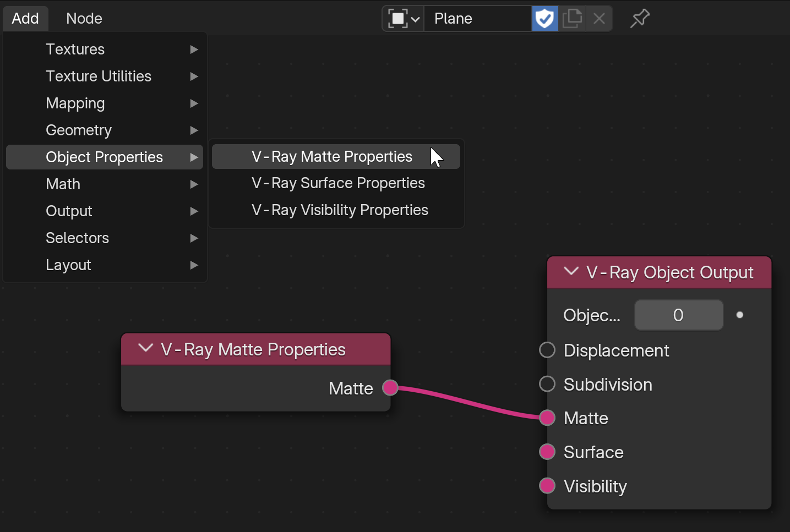Open the node tree browse dropdown

point(404,19)
